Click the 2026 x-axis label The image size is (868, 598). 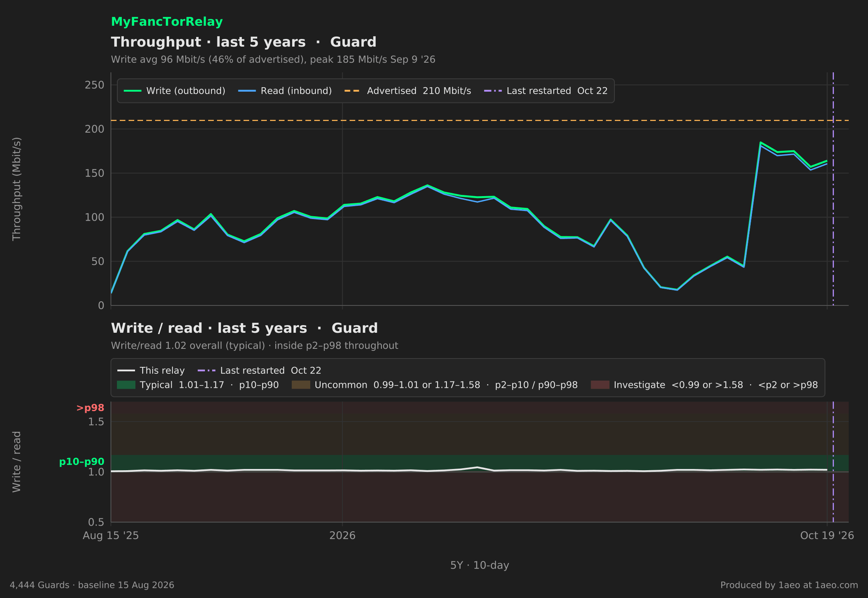pos(342,536)
